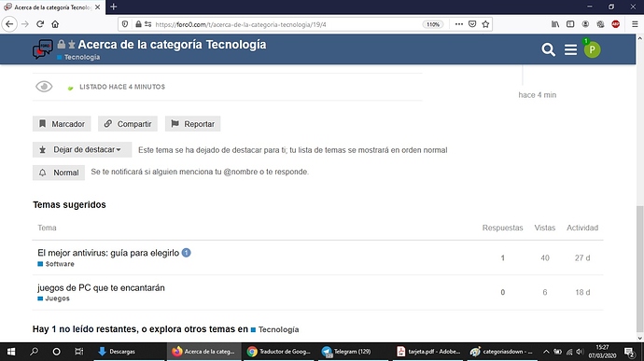Switch to categoriasdown taskbar window
The width and height of the screenshot is (644, 361).
pos(503,352)
